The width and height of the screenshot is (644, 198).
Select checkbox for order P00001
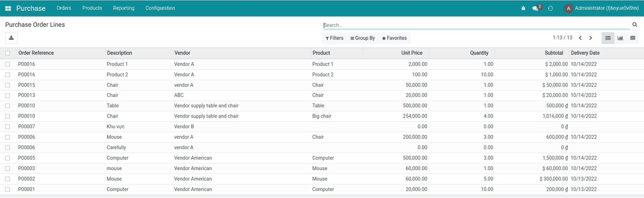pos(8,189)
